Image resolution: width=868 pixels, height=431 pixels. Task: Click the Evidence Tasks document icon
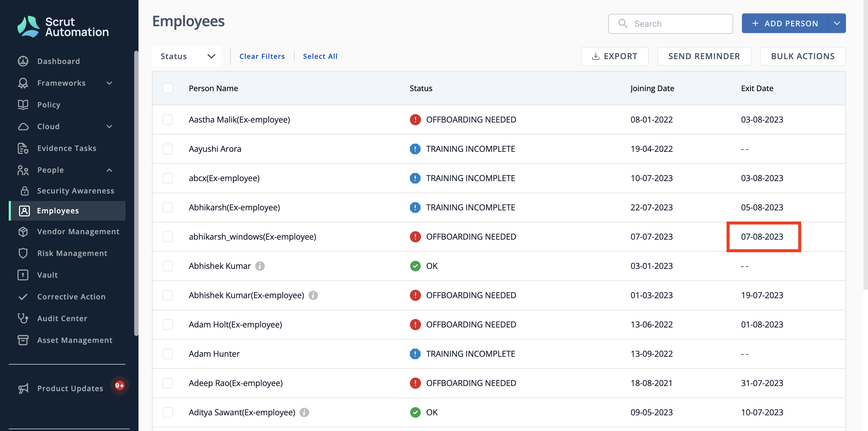click(x=23, y=148)
